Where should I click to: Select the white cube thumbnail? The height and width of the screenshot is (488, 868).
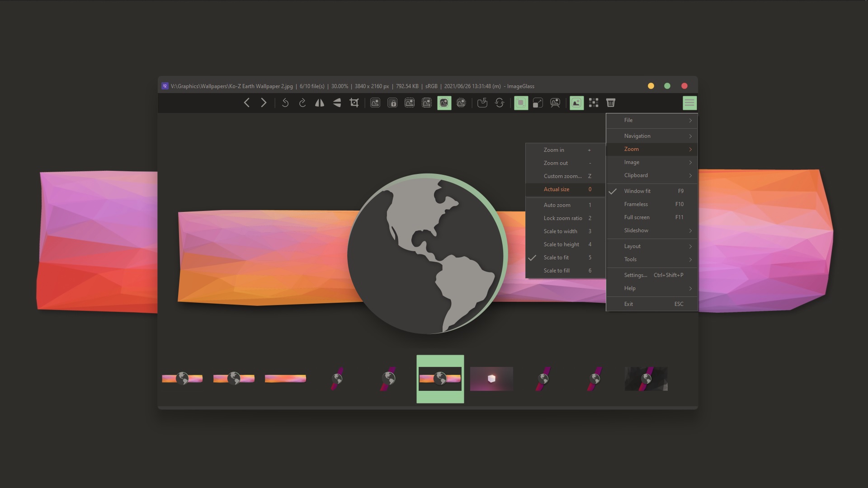[491, 379]
